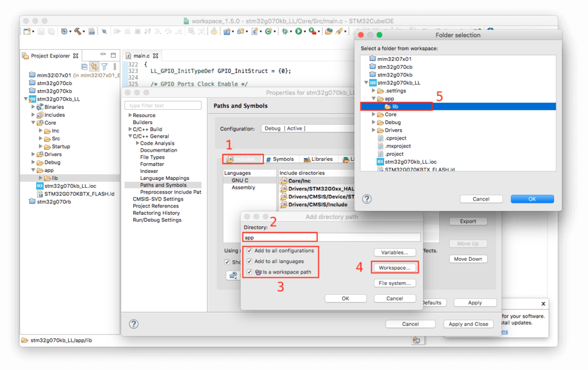Collapse app folder in Folder selection

(373, 99)
